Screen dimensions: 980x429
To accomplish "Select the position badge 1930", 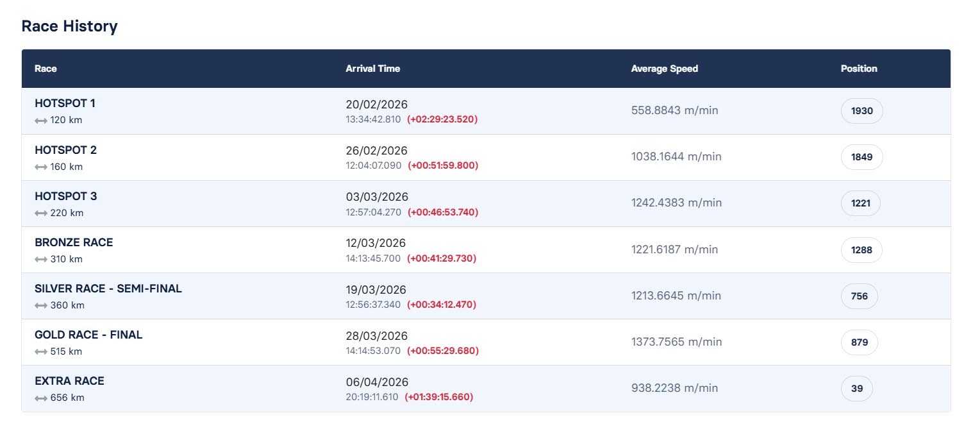I will coord(861,111).
